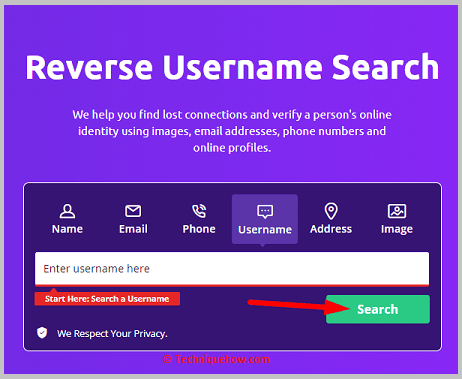Switch to the Name search tab
Image resolution: width=462 pixels, height=379 pixels.
(x=67, y=219)
